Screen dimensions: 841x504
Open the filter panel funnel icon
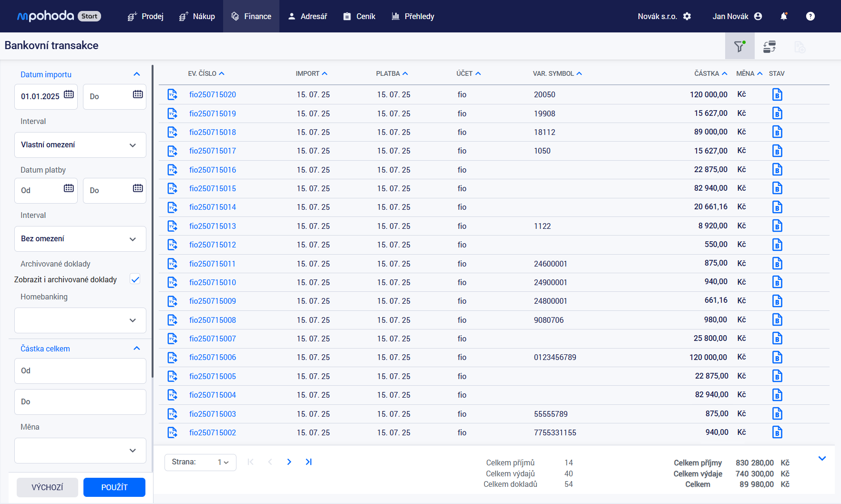point(739,46)
